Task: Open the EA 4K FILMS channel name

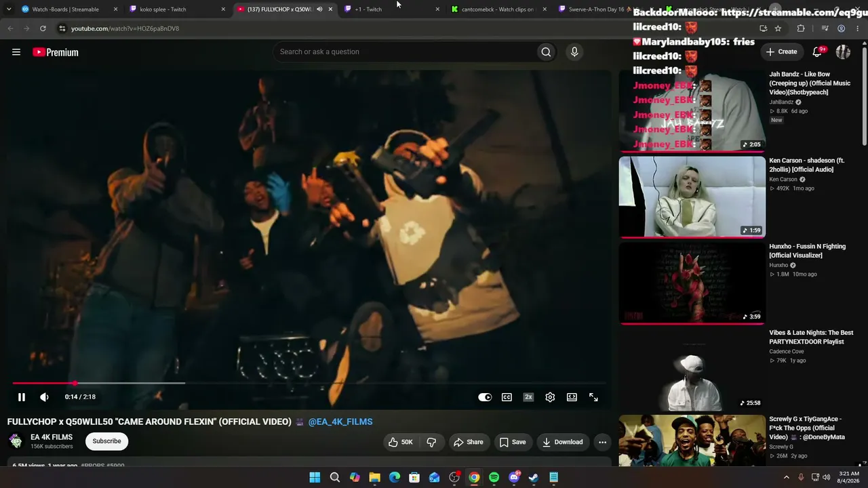Action: click(x=52, y=437)
